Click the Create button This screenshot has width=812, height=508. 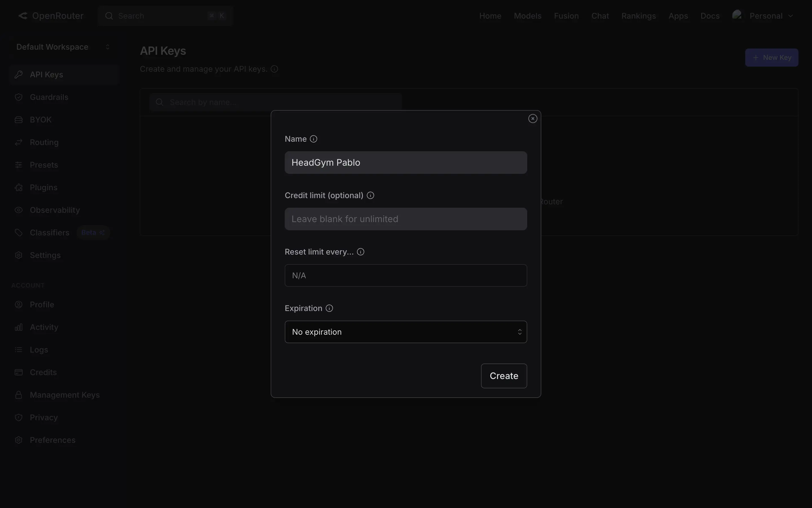point(504,376)
